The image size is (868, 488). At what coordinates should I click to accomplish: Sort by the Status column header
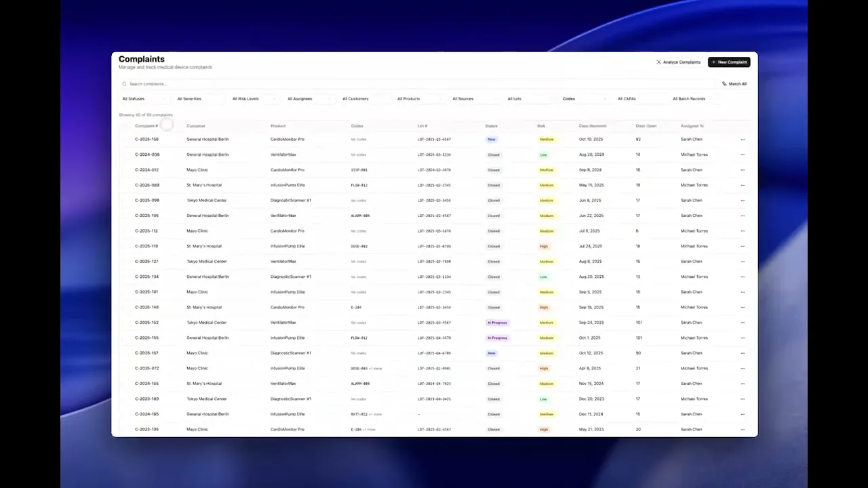(492, 126)
